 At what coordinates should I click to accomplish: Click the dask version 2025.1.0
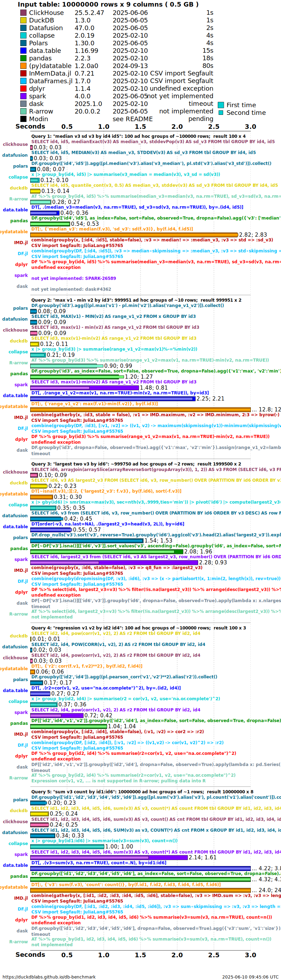(x=88, y=104)
